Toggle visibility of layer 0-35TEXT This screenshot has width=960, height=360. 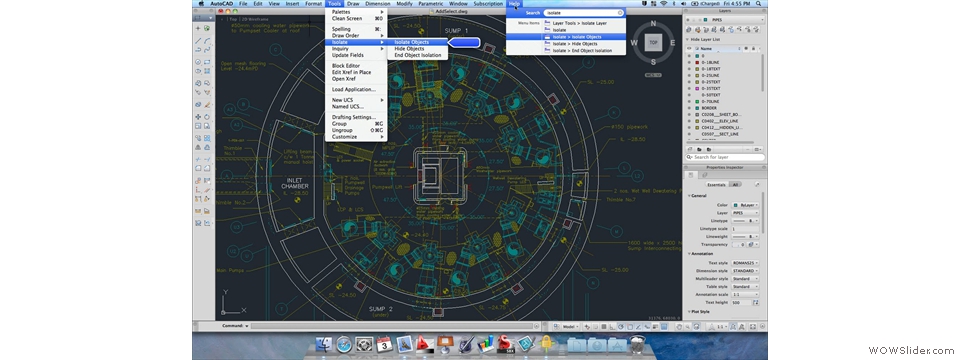click(x=689, y=88)
